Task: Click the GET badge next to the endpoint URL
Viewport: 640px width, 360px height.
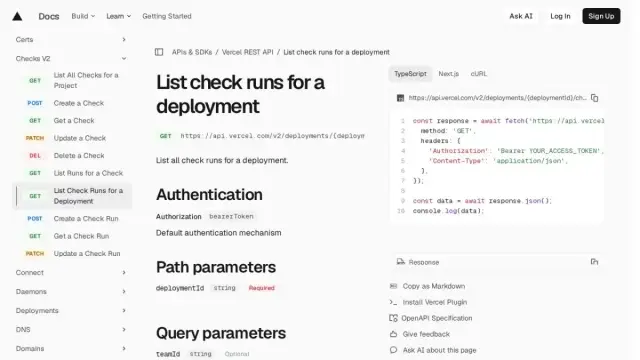Action: 165,136
